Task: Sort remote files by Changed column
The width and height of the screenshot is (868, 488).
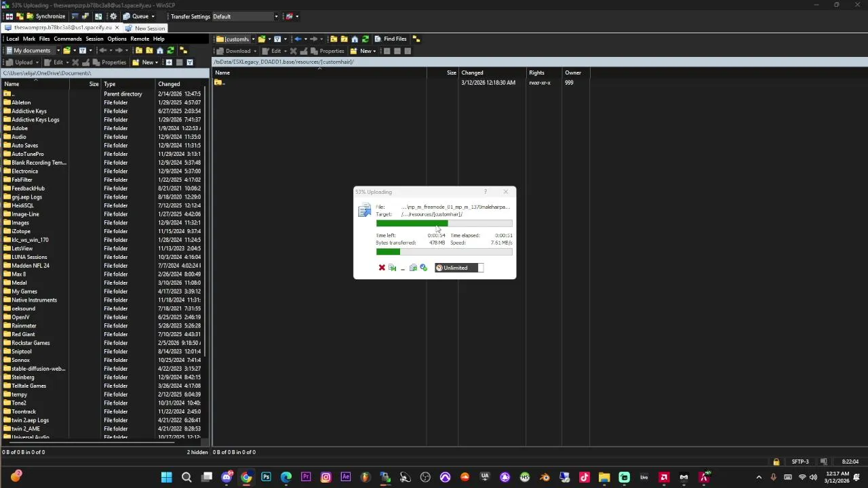Action: click(x=492, y=73)
